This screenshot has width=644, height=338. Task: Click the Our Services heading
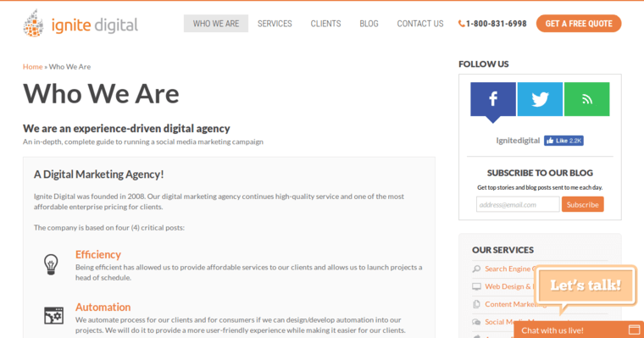click(502, 250)
